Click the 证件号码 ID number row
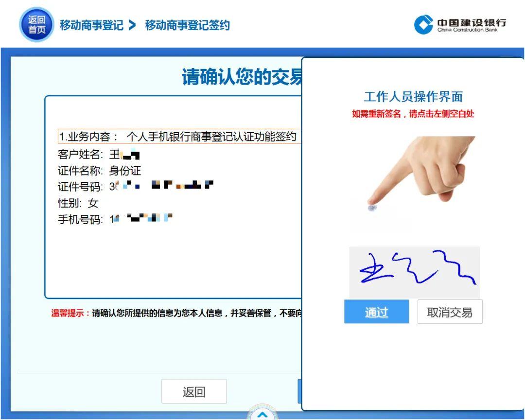 [x=135, y=187]
